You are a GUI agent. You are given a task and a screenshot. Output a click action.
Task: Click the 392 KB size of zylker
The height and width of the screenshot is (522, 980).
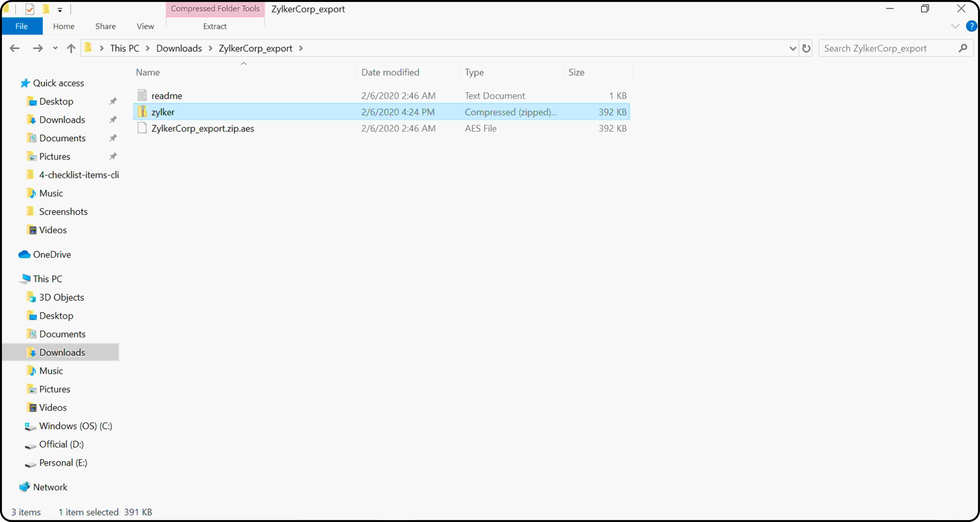click(x=612, y=112)
